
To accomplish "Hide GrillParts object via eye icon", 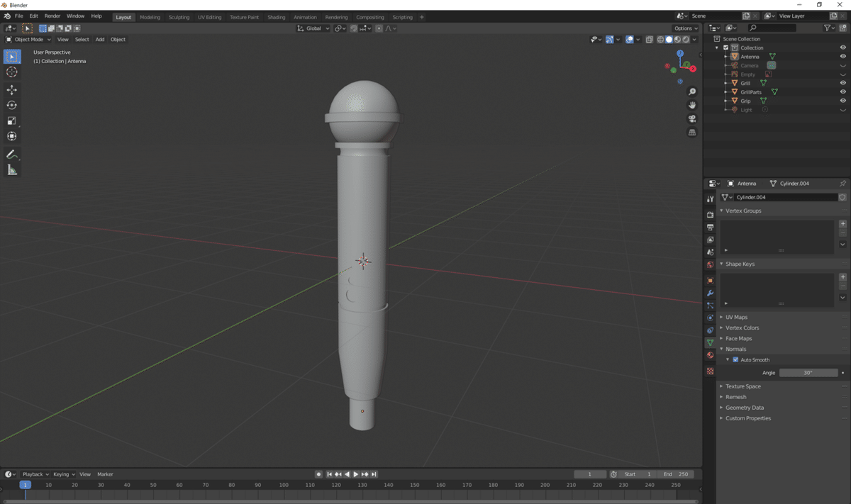I will pyautogui.click(x=843, y=92).
